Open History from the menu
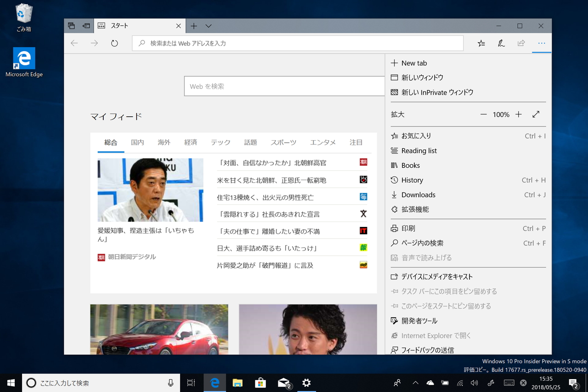 468,180
